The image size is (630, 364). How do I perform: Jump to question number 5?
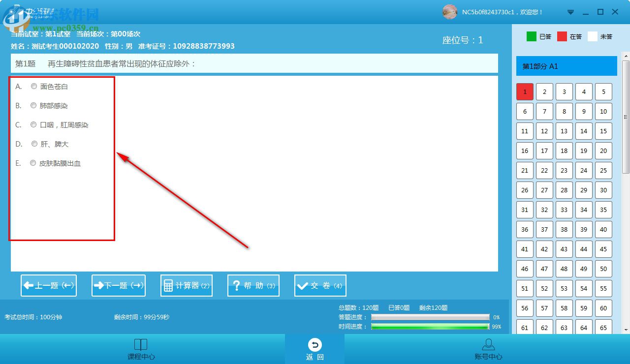(x=603, y=91)
